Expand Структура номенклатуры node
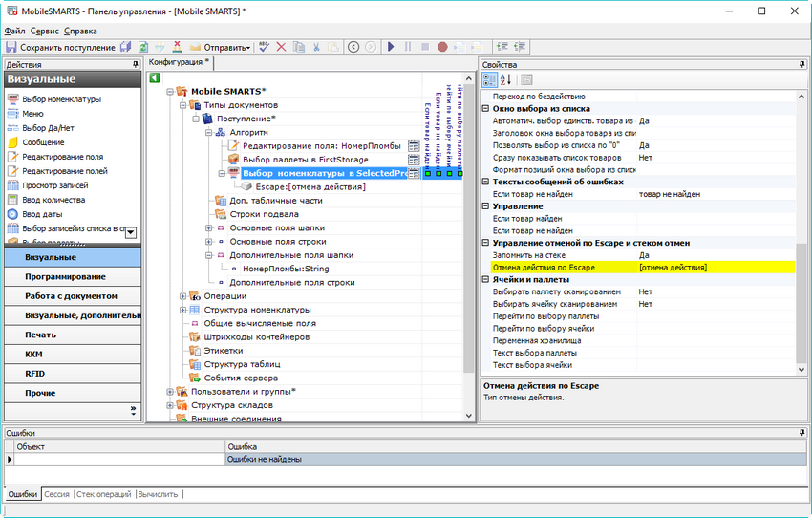The width and height of the screenshot is (812, 518). pyautogui.click(x=182, y=310)
